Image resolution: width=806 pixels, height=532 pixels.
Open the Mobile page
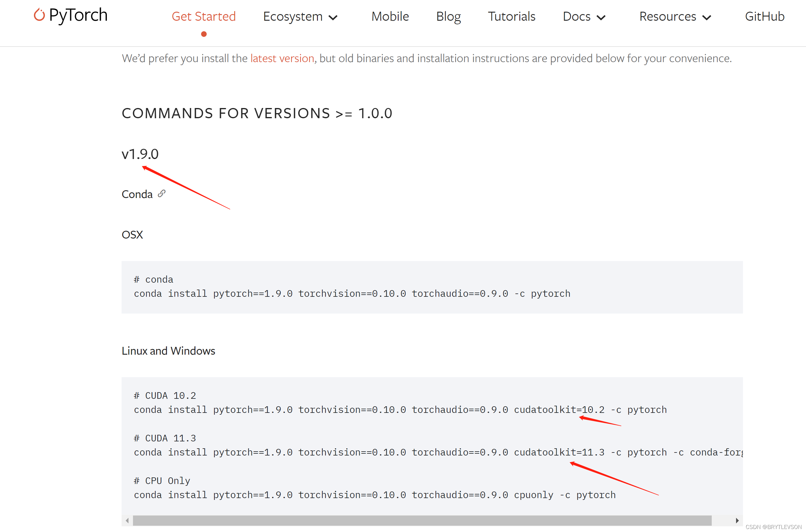point(390,17)
